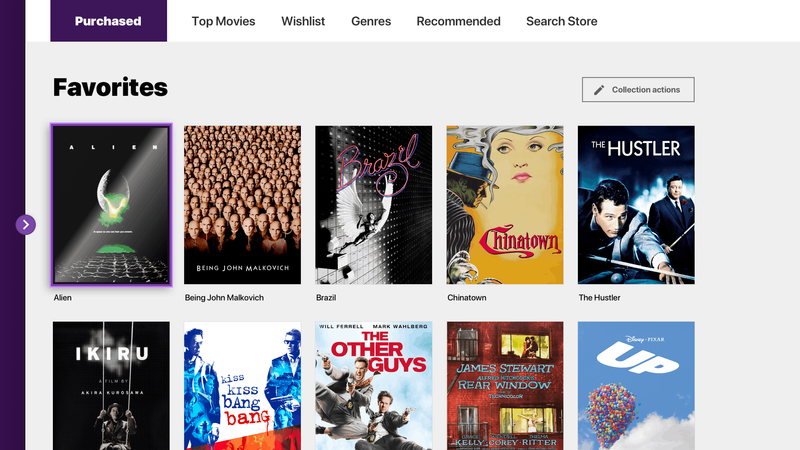Viewport: 800px width, 450px height.
Task: Open the Being John Malkovich poster
Action: pyautogui.click(x=242, y=205)
